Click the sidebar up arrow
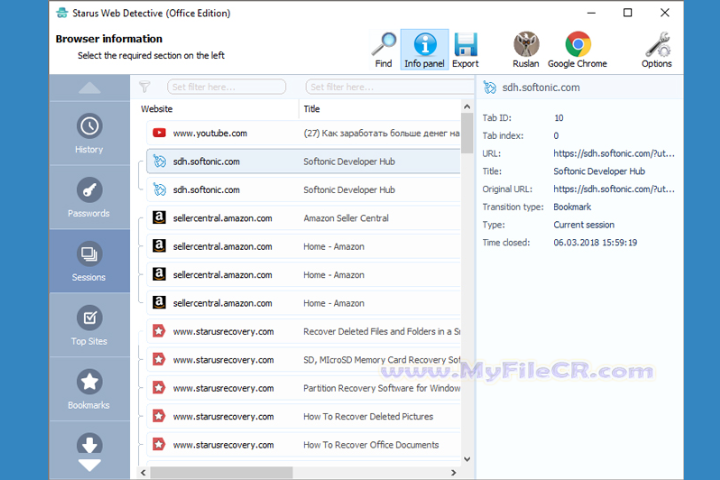Image resolution: width=720 pixels, height=480 pixels. coord(90,88)
